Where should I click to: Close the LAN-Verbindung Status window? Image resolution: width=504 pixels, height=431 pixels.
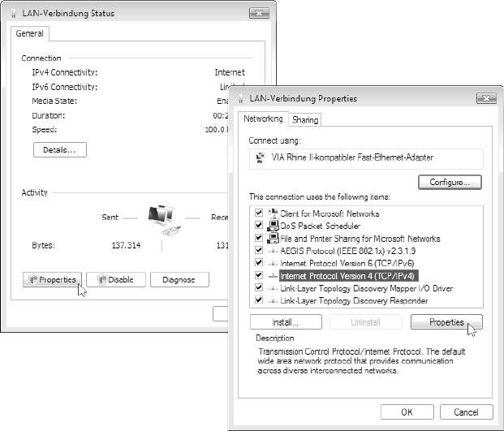(x=259, y=13)
